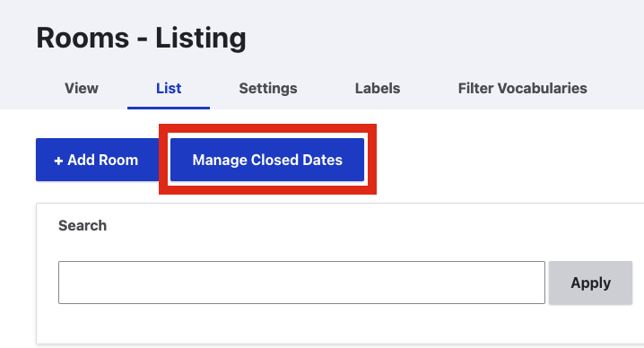Click the Rooms - Listing page heading
This screenshot has width=644, height=348.
click(142, 38)
